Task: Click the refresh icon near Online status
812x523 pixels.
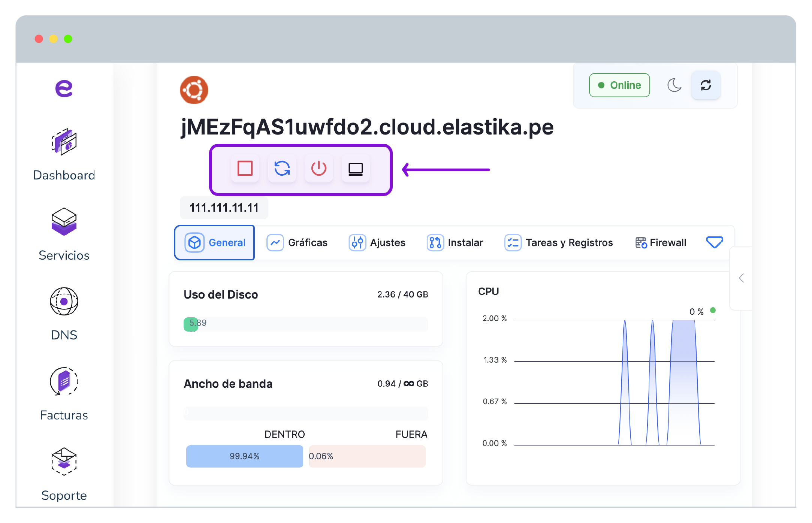Action: [706, 85]
